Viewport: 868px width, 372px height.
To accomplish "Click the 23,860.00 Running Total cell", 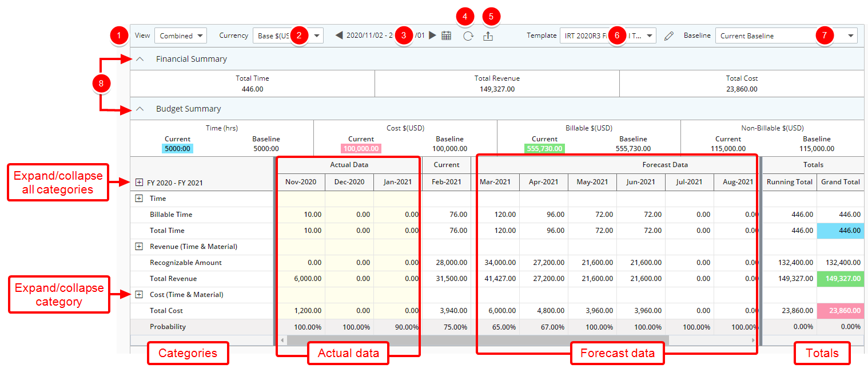I will 790,311.
